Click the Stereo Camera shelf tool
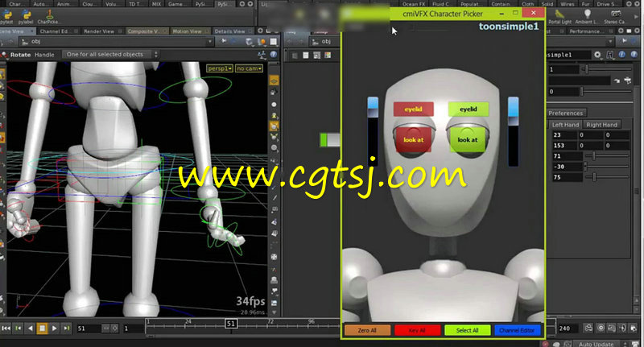This screenshot has height=347, width=644. coord(615,17)
